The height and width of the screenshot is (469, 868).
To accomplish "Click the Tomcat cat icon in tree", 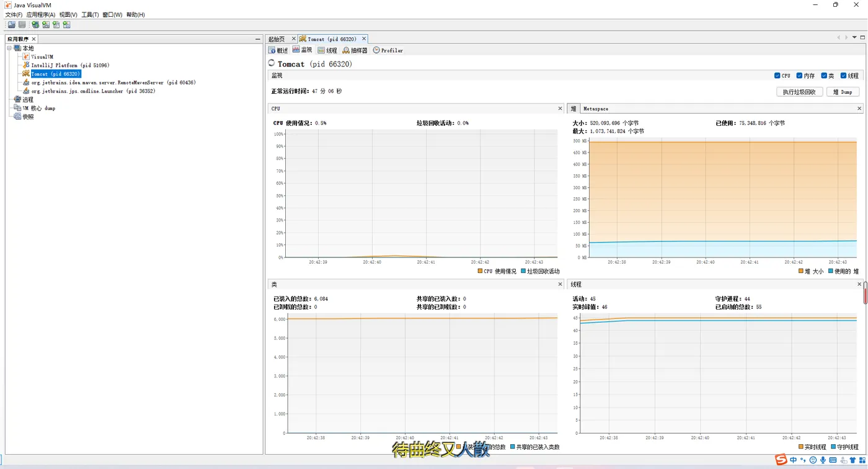I will [26, 74].
